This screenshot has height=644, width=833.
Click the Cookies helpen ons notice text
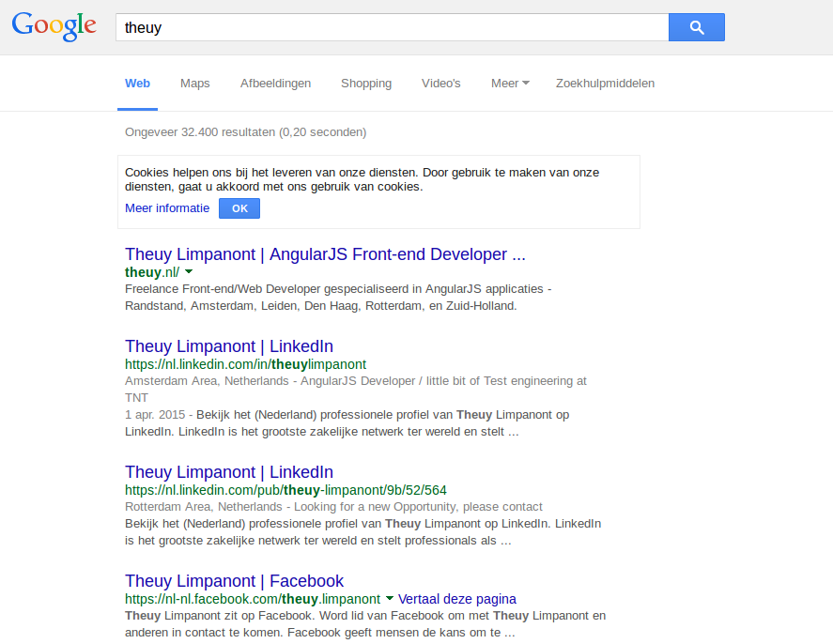362,179
